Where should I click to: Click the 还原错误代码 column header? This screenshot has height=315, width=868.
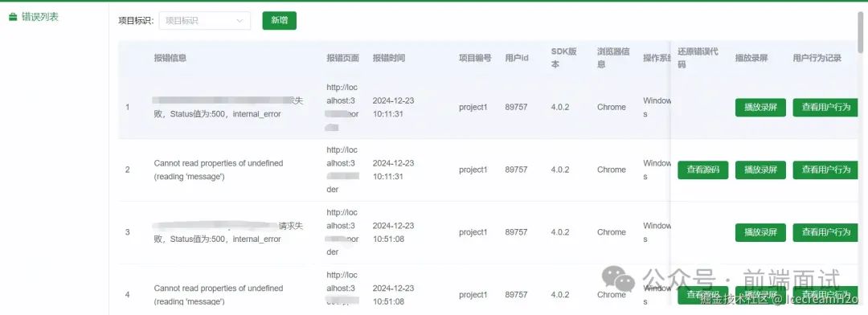pos(698,58)
